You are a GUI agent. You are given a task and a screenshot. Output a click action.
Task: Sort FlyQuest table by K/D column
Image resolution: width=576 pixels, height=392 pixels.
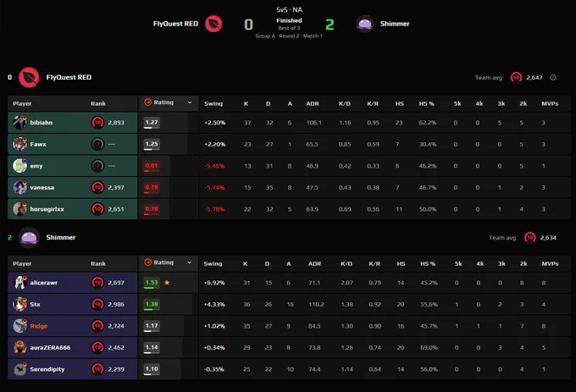click(345, 103)
